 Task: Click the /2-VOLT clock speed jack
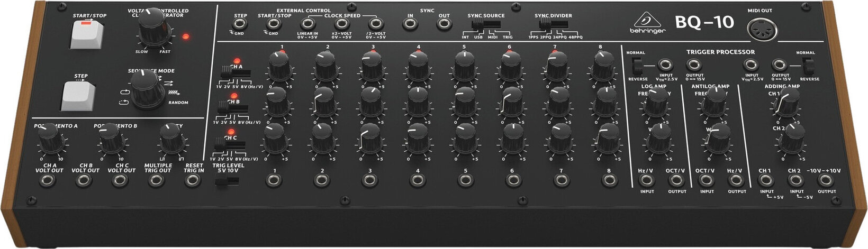[x=376, y=23]
